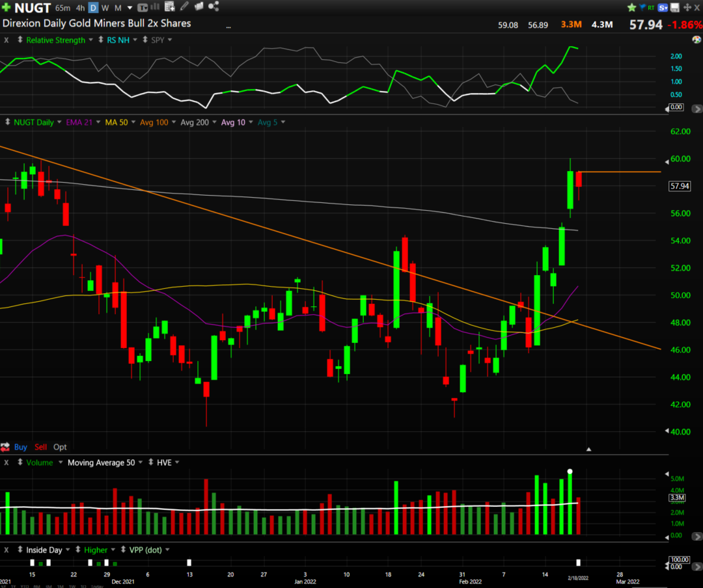Open the color palette icon

(x=696, y=40)
